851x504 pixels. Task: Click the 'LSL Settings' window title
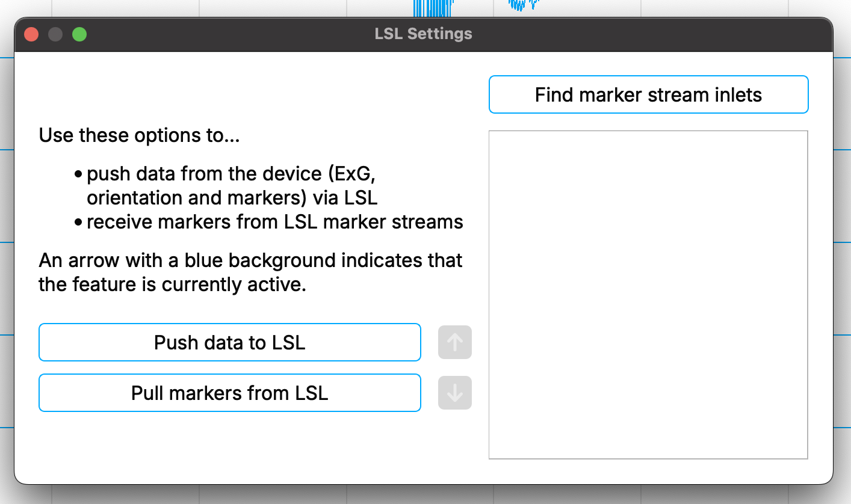(x=423, y=34)
